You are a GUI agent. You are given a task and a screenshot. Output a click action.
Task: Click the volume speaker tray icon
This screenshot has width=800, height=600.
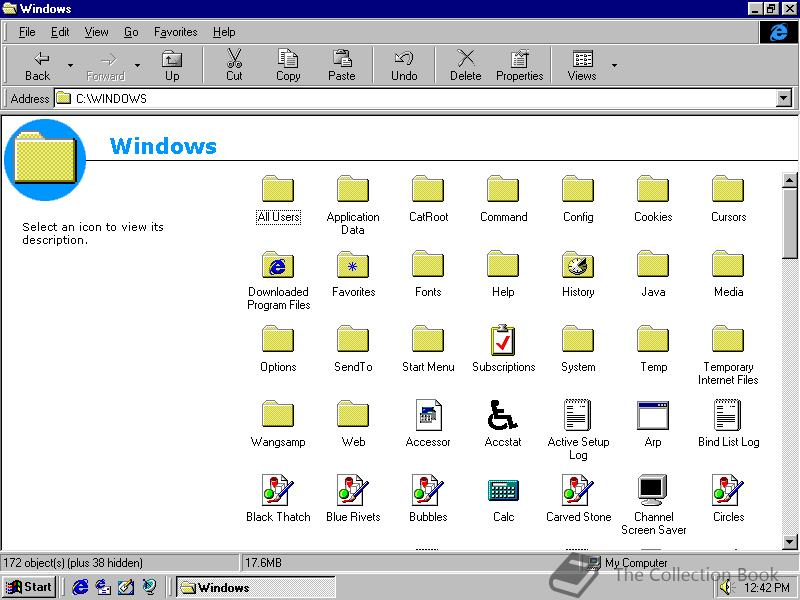(x=725, y=588)
